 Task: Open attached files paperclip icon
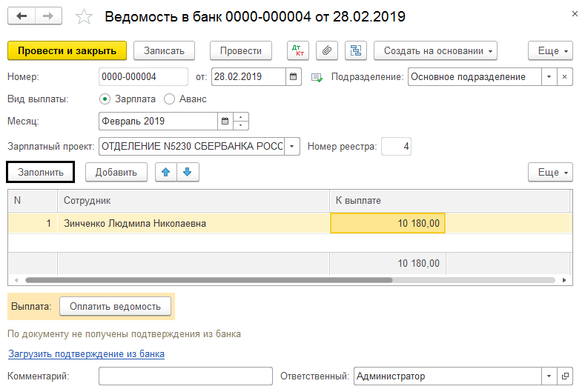327,51
